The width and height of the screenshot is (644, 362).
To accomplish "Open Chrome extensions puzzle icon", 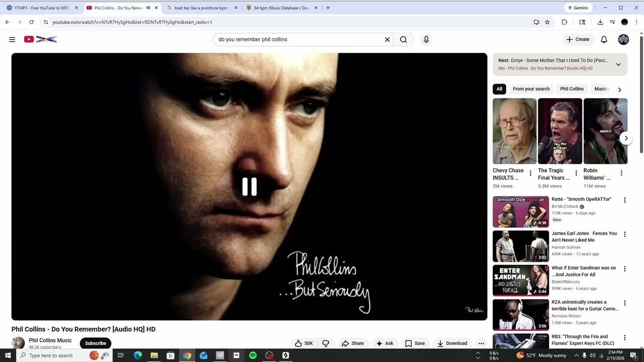I will (x=565, y=22).
